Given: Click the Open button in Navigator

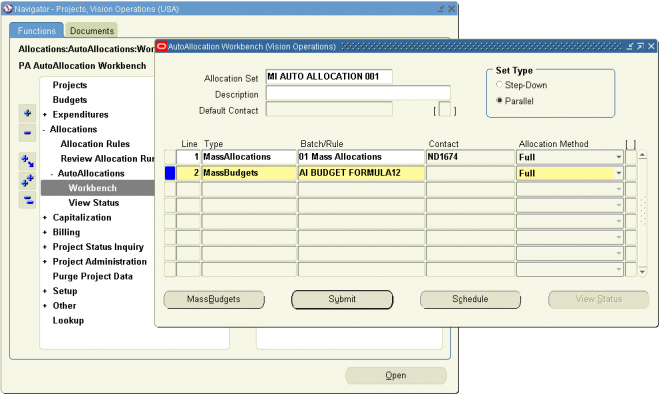Looking at the screenshot, I should [x=396, y=376].
